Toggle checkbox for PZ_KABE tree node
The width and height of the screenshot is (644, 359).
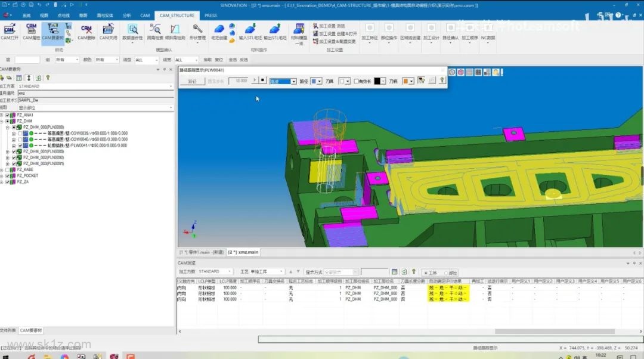pyautogui.click(x=7, y=169)
